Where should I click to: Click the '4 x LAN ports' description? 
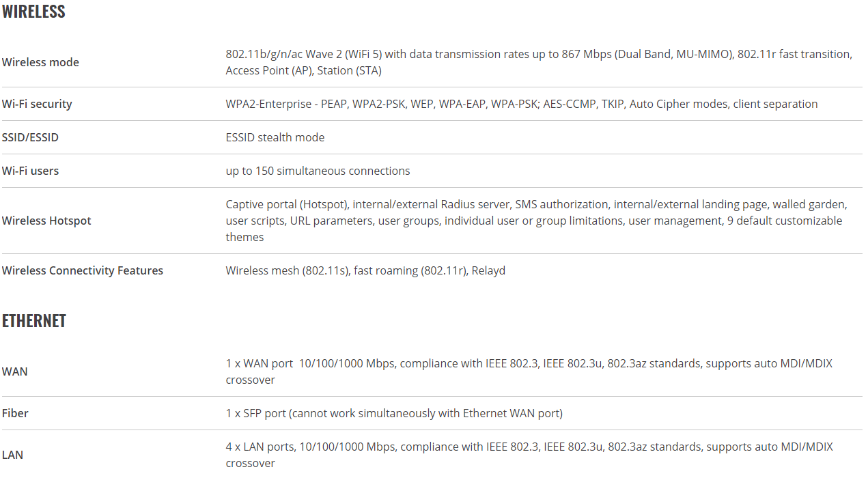pyautogui.click(x=529, y=455)
